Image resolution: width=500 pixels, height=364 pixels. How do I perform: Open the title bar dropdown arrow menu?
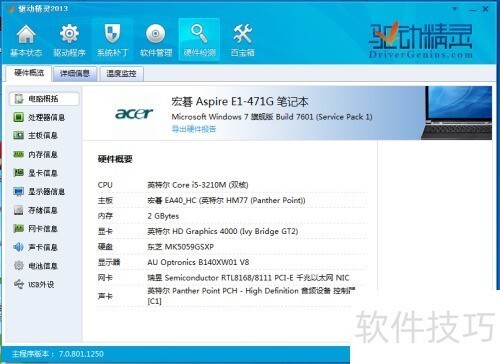pos(455,9)
